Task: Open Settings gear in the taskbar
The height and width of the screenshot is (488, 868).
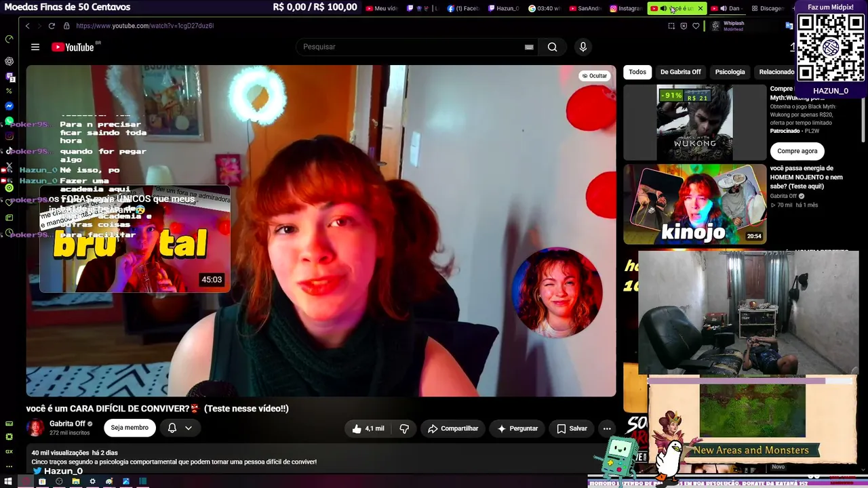Action: pos(92,482)
